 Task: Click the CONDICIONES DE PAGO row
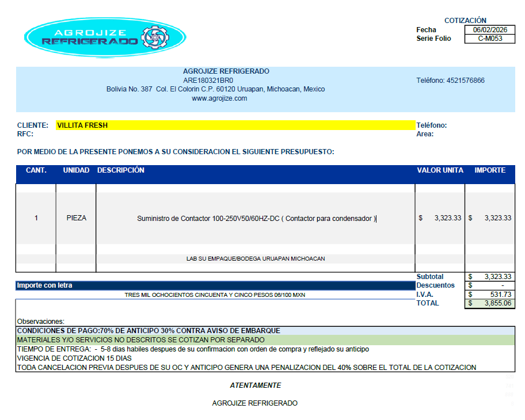pyautogui.click(x=265, y=331)
